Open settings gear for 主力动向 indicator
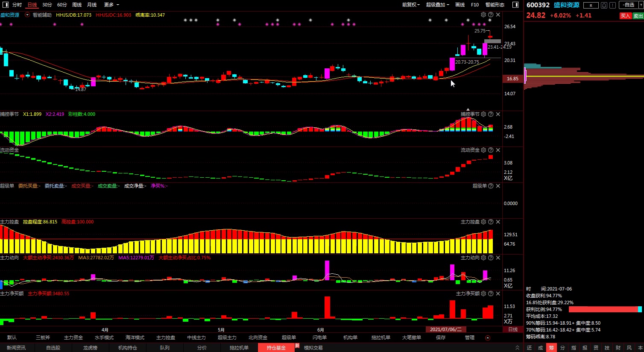The height and width of the screenshot is (352, 644). [x=483, y=258]
